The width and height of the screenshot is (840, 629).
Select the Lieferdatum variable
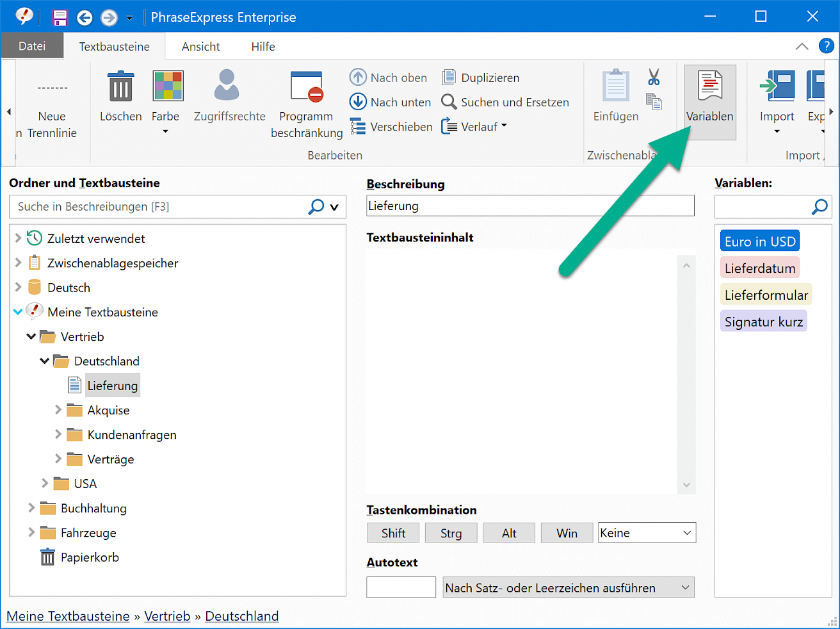760,268
